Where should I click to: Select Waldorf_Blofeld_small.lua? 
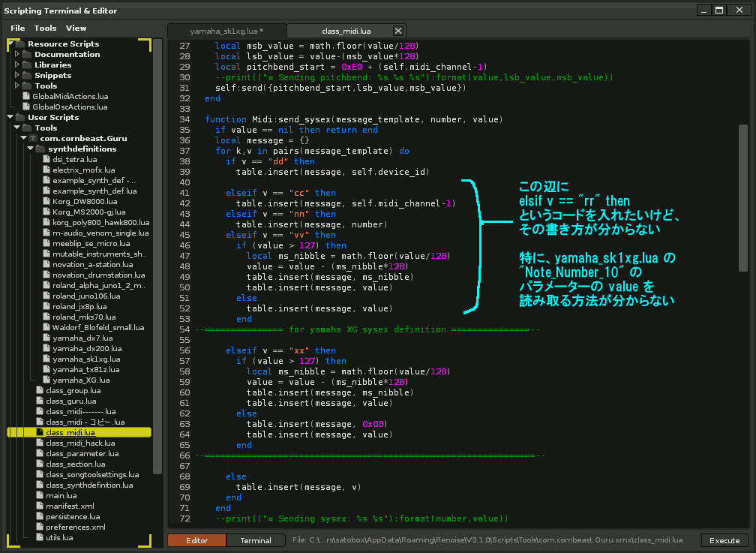tap(98, 328)
